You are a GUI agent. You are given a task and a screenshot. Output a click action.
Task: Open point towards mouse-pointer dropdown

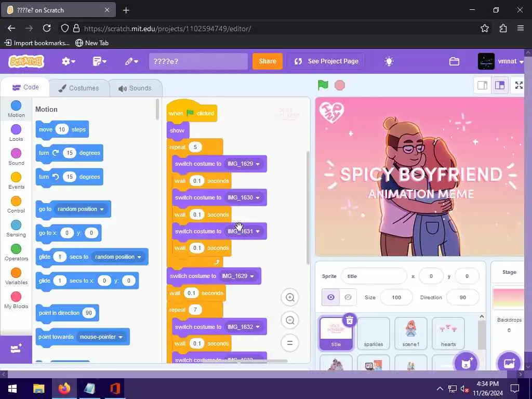click(101, 337)
